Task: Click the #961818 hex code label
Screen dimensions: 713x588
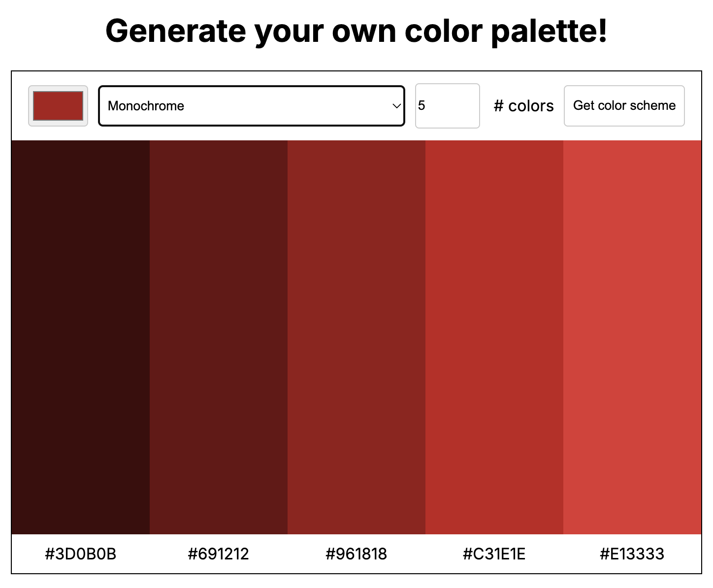Action: click(356, 554)
